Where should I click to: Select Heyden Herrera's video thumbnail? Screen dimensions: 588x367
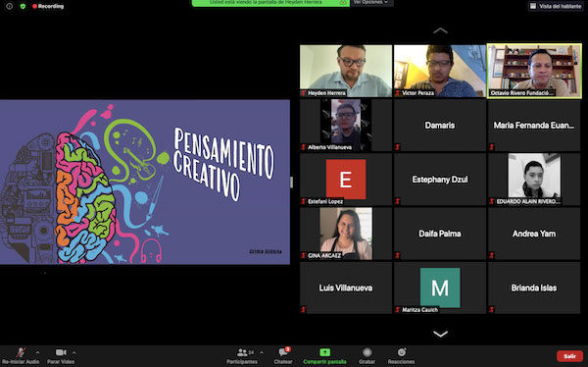point(346,71)
